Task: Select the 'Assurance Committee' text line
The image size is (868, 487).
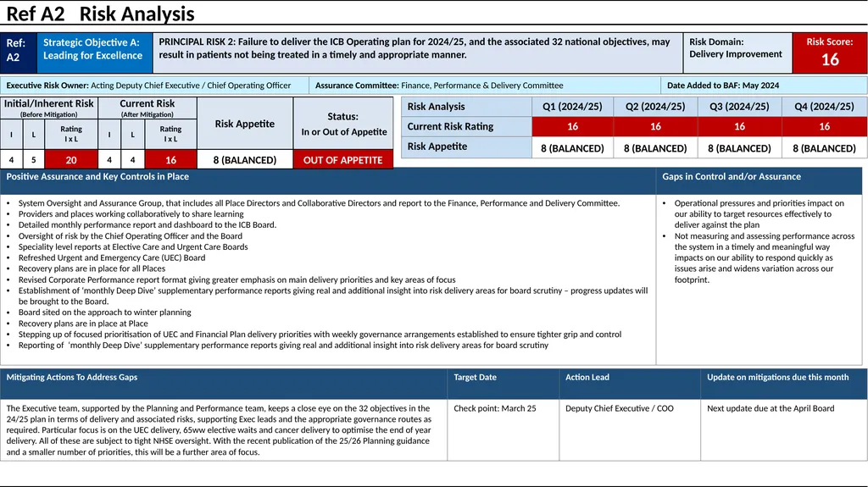Action: click(x=439, y=86)
